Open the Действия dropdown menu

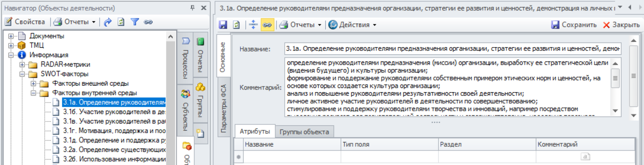pos(353,25)
